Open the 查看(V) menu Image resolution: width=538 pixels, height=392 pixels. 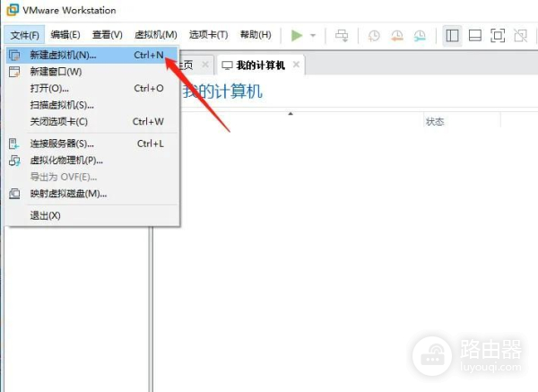tap(108, 35)
